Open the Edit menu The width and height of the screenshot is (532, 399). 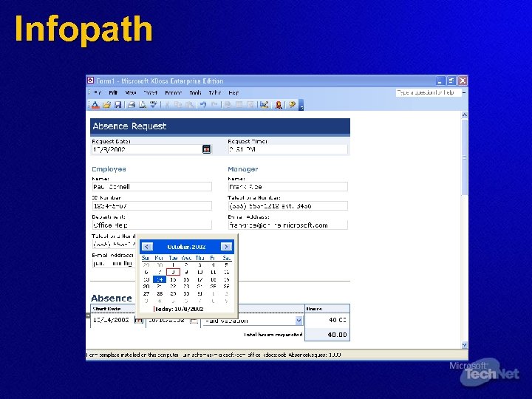(113, 92)
